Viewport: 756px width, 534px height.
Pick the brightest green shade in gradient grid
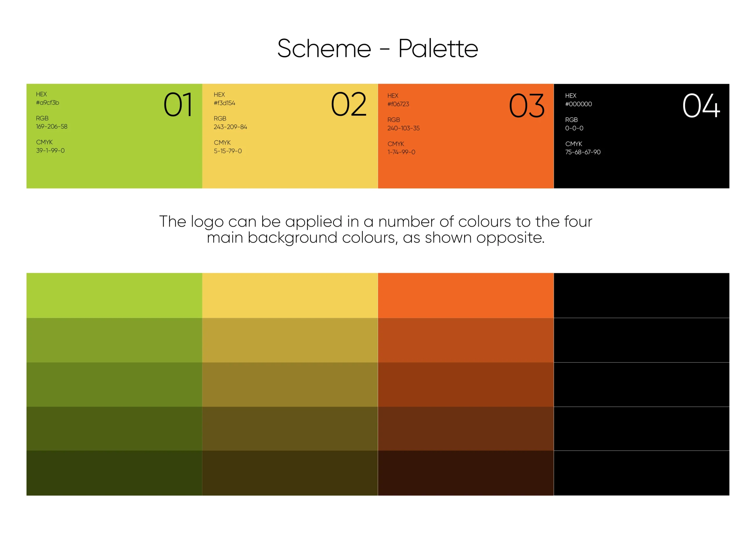coord(114,295)
